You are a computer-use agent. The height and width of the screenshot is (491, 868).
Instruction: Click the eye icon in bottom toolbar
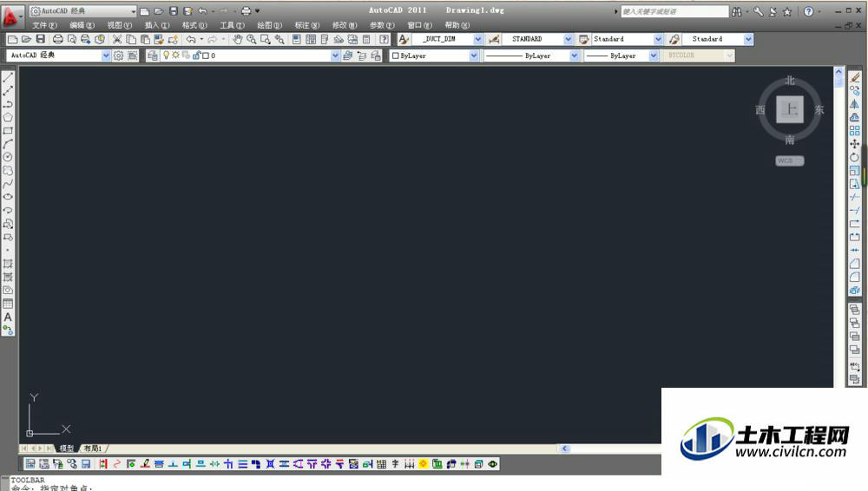pyautogui.click(x=493, y=464)
